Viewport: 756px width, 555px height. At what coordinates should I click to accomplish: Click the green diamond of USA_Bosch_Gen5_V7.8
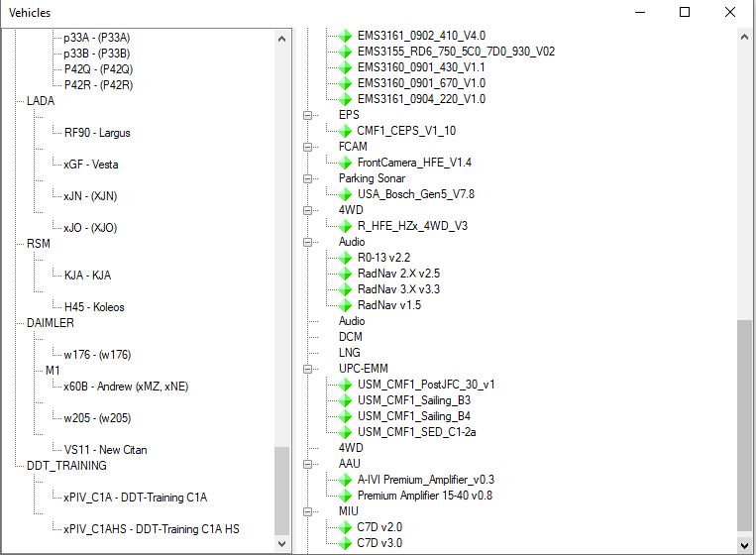coord(345,194)
